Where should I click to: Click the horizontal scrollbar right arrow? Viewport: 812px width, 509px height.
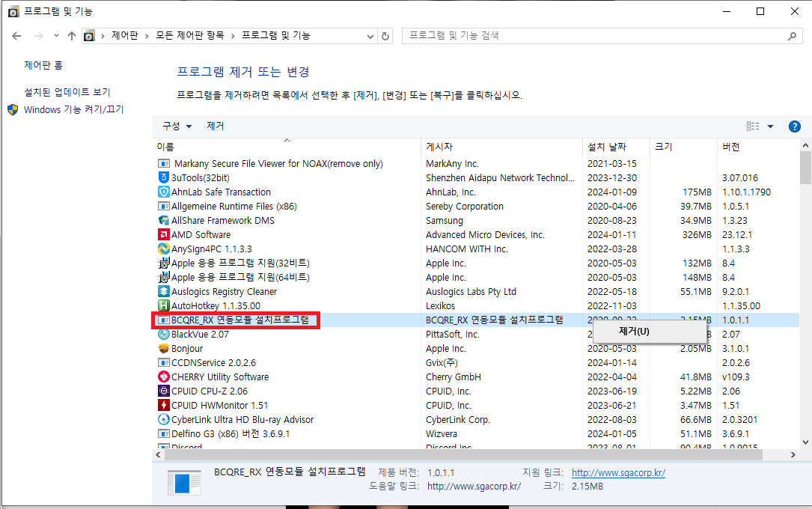pyautogui.click(x=793, y=454)
